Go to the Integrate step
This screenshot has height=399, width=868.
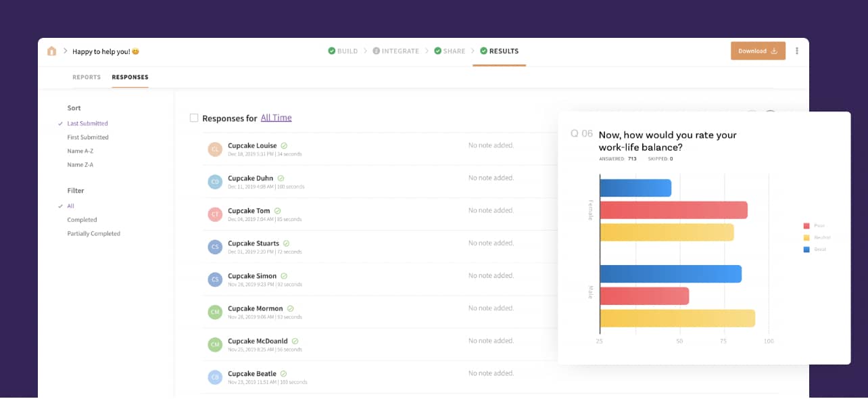pos(395,51)
